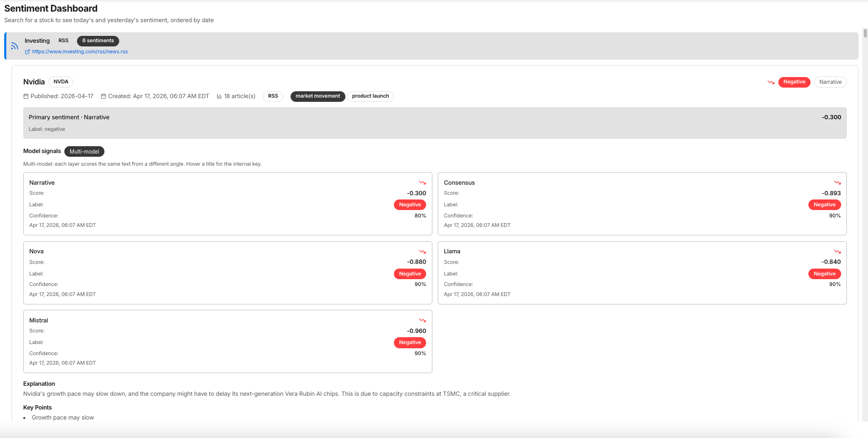The image size is (868, 438).
Task: Click the '6 sentiments' badge
Action: (x=98, y=41)
